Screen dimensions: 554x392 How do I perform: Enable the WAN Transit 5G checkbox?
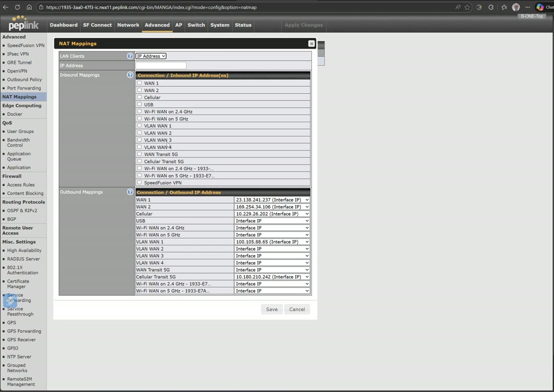tap(140, 154)
